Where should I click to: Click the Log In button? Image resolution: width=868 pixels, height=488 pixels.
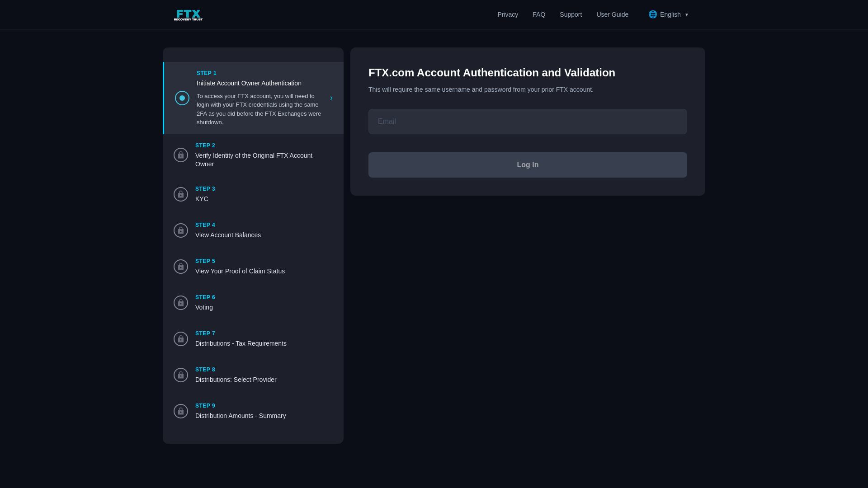tap(528, 165)
